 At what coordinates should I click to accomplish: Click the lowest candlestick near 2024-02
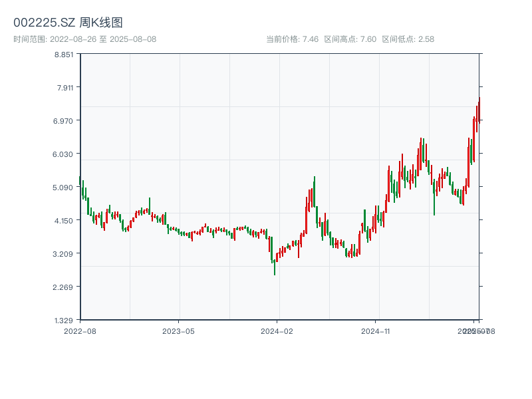pyautogui.click(x=275, y=266)
